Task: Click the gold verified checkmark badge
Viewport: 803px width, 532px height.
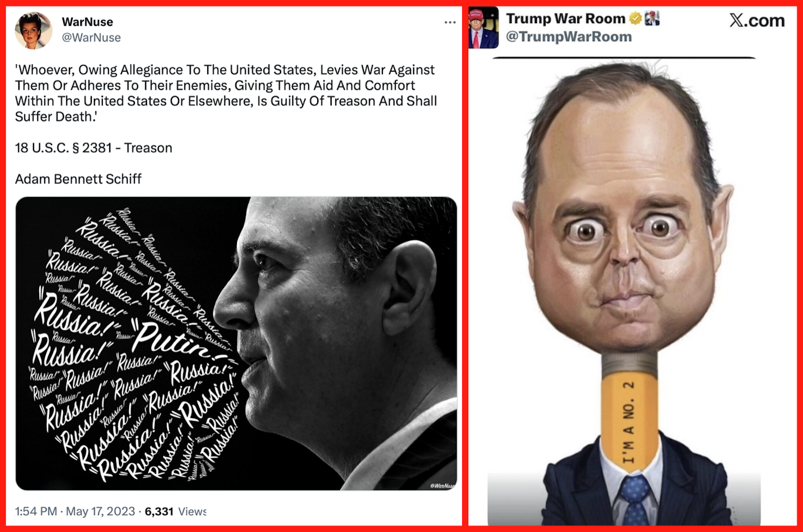Action: 635,19
